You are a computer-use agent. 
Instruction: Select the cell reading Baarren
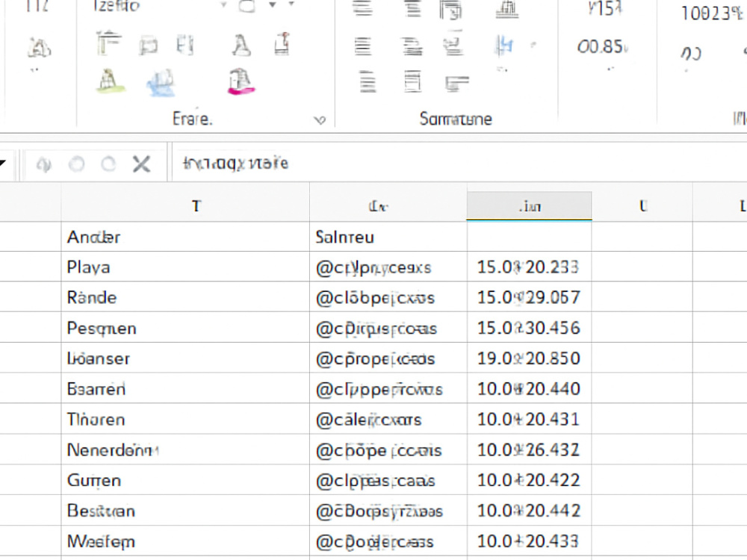[x=185, y=388]
